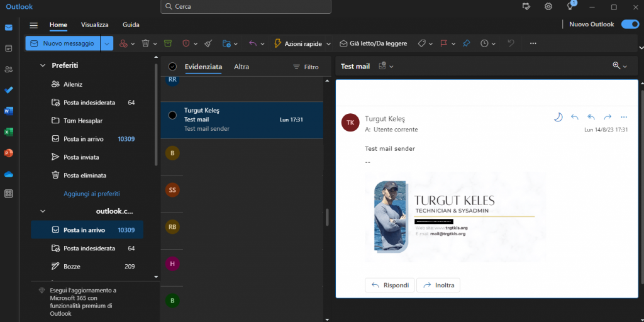Open the To Do checkmark app
This screenshot has height=322, width=644.
9,90
